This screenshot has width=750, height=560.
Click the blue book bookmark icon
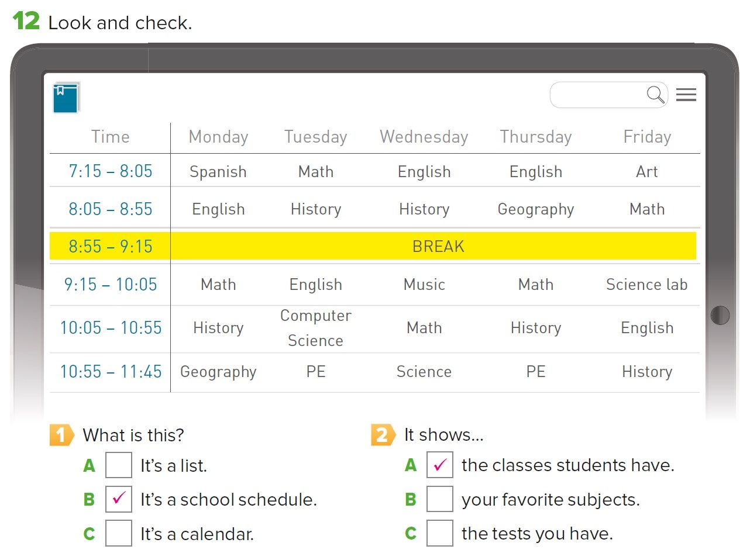point(66,98)
